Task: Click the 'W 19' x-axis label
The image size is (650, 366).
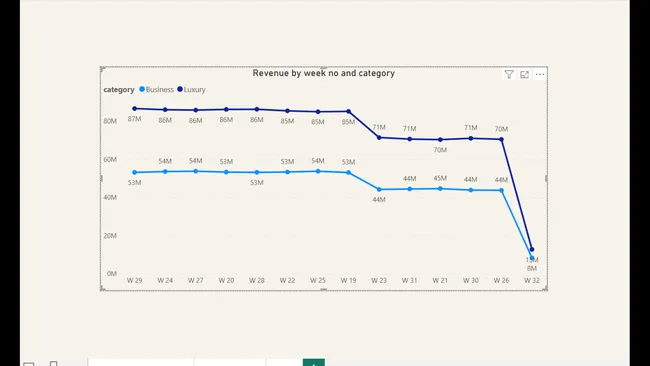Action: tap(349, 281)
